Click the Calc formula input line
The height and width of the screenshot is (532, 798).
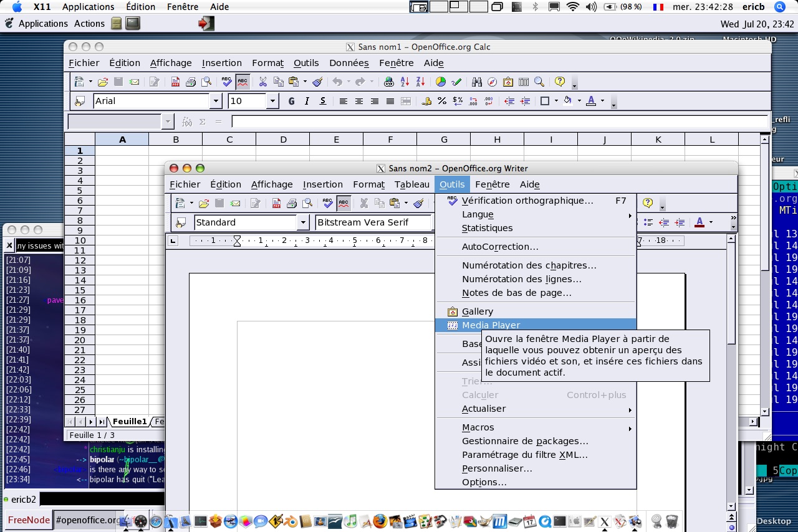[x=499, y=121]
